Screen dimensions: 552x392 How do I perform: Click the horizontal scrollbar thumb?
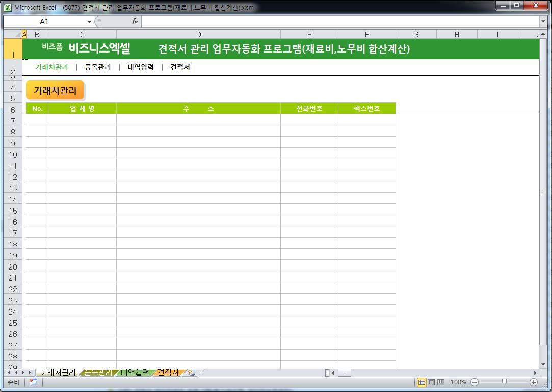click(344, 373)
